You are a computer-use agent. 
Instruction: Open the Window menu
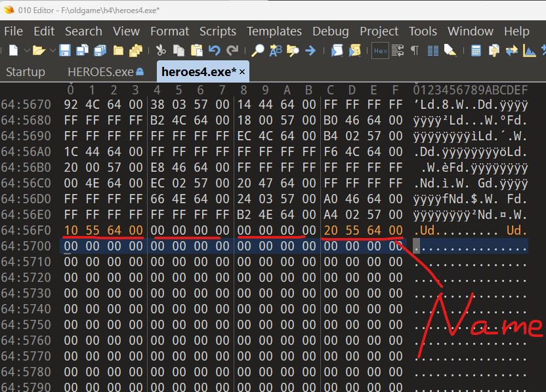471,31
